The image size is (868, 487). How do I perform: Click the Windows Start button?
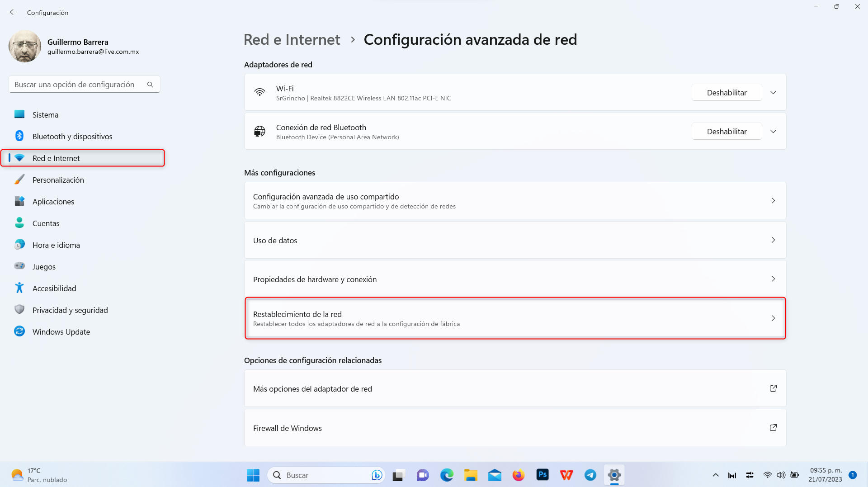tap(253, 475)
